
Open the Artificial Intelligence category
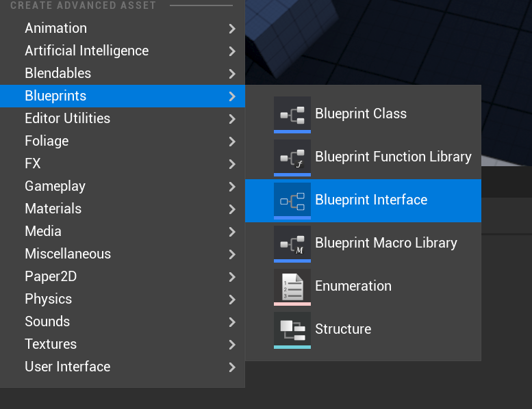click(86, 51)
